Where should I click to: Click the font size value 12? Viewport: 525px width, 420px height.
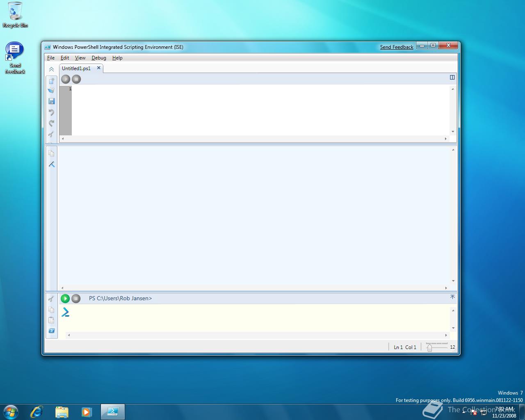452,347
